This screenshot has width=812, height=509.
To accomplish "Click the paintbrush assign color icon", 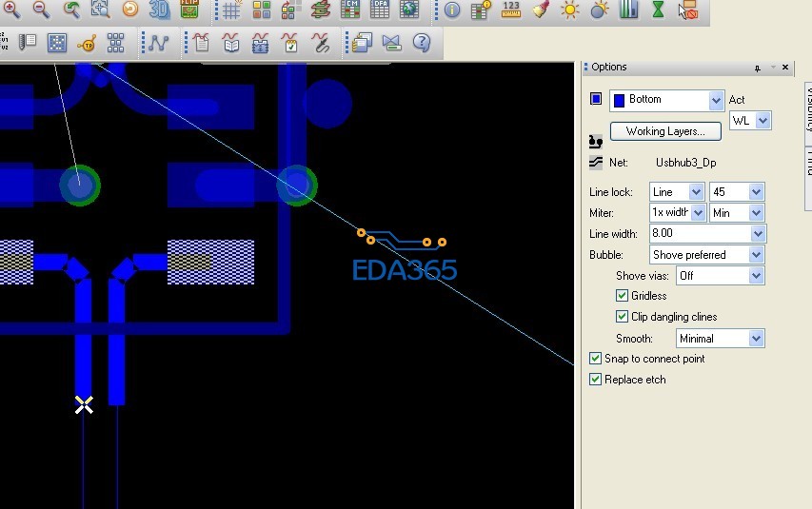I will [x=540, y=10].
